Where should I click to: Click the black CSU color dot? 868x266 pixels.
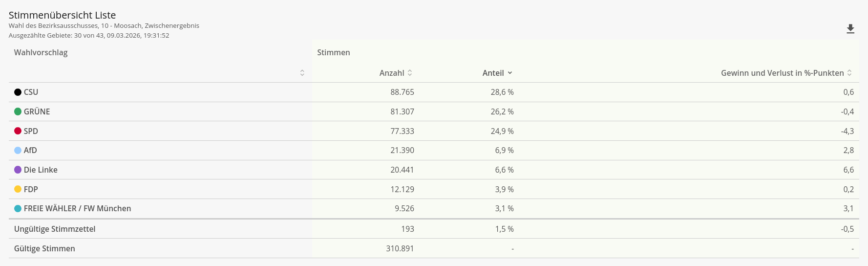pyautogui.click(x=18, y=92)
